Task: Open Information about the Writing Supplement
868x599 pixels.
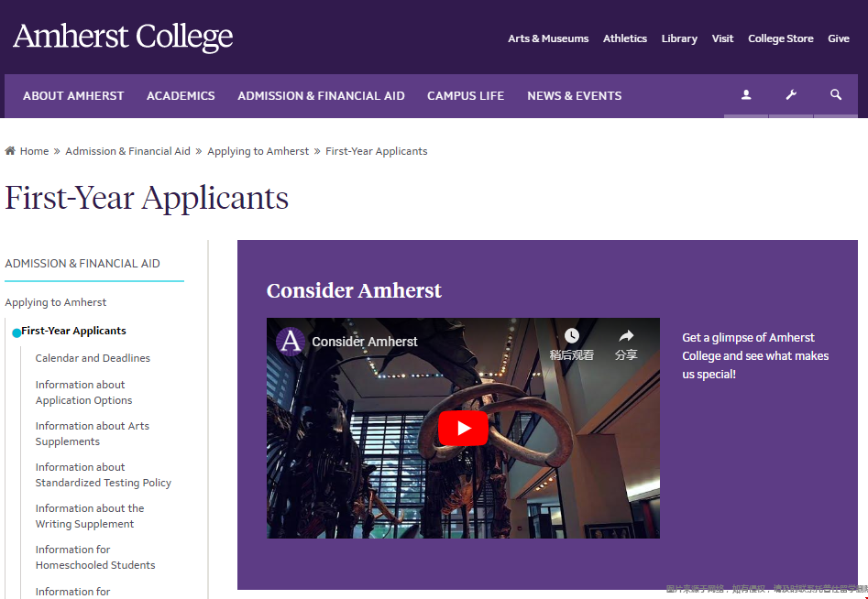Action: (90, 516)
